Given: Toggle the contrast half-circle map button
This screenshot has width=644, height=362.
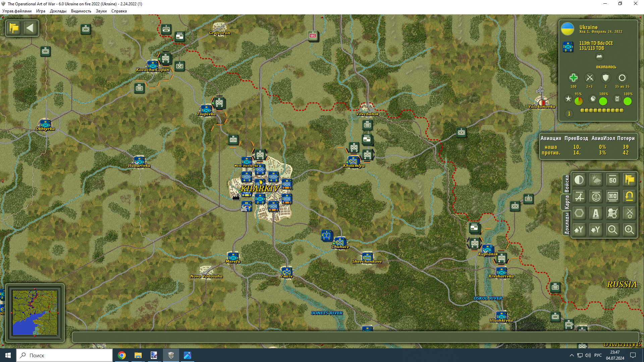Looking at the screenshot, I should tap(579, 180).
